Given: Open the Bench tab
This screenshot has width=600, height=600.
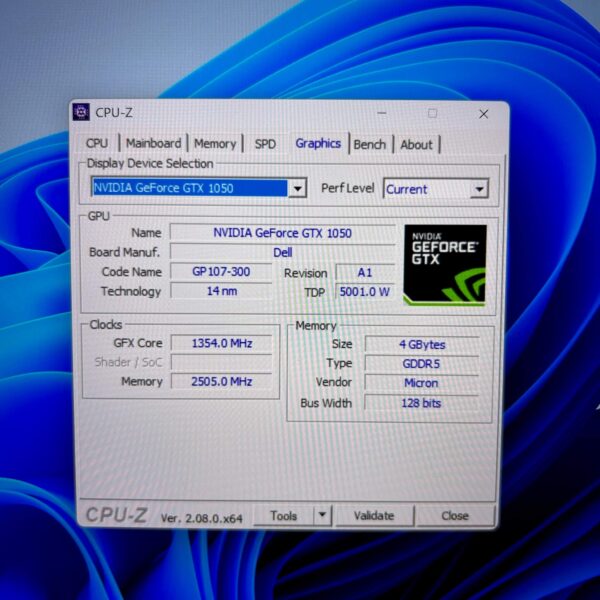Looking at the screenshot, I should tap(370, 145).
